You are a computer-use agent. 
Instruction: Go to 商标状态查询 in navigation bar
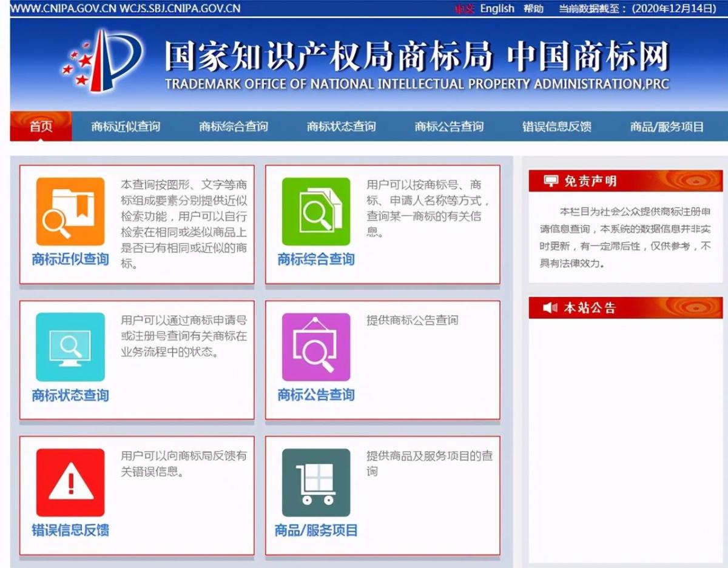[341, 127]
